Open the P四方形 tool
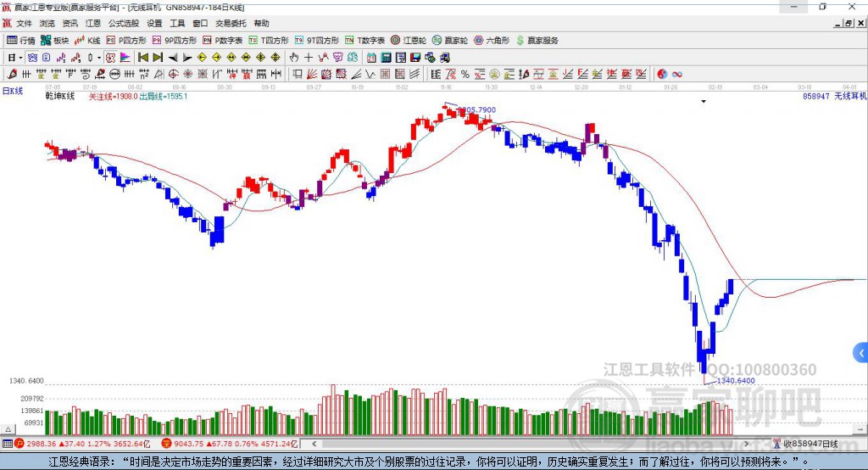The width and height of the screenshot is (868, 470). tap(126, 41)
